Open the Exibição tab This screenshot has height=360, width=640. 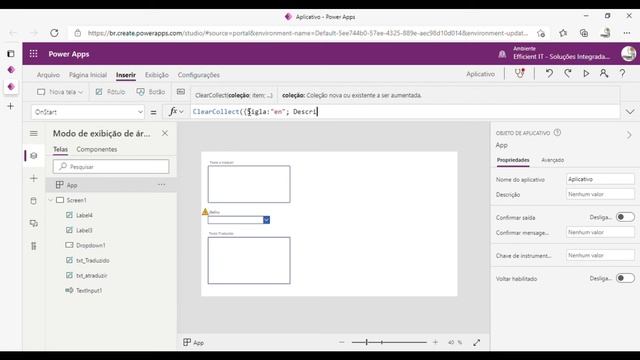[157, 75]
